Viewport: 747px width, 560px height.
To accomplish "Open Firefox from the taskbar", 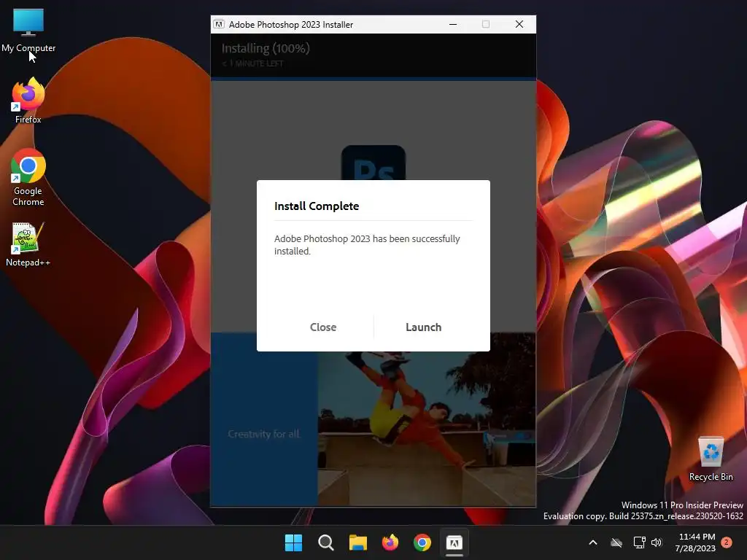I will (x=390, y=542).
